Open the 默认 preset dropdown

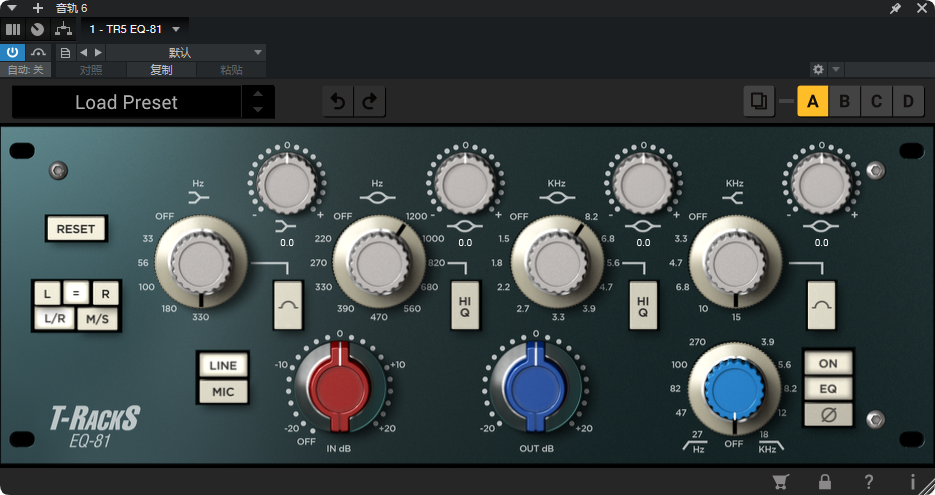(186, 52)
